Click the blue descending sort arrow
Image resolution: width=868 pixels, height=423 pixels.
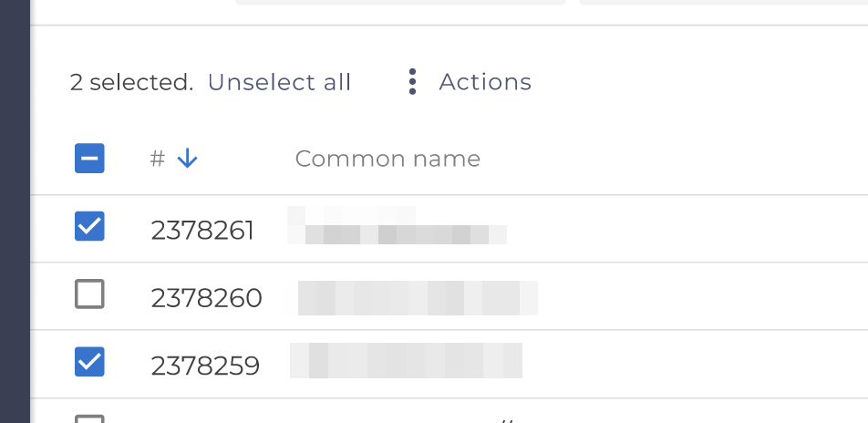click(187, 159)
